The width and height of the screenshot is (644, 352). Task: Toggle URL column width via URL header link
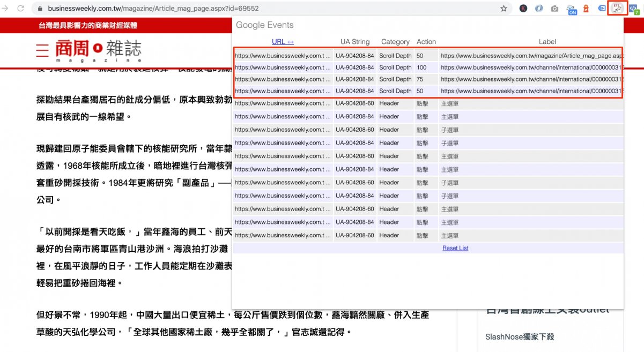[283, 42]
